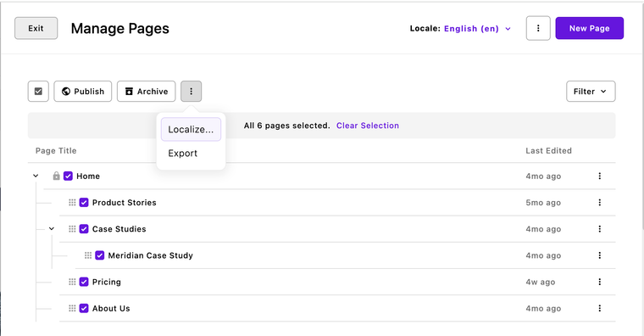Create a page with New Page button

pos(590,28)
